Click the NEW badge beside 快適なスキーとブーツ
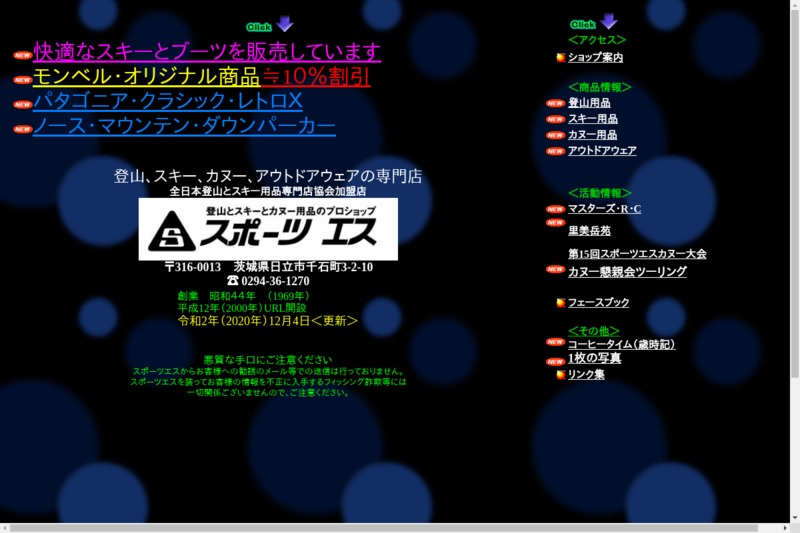The image size is (800, 533). pos(22,55)
